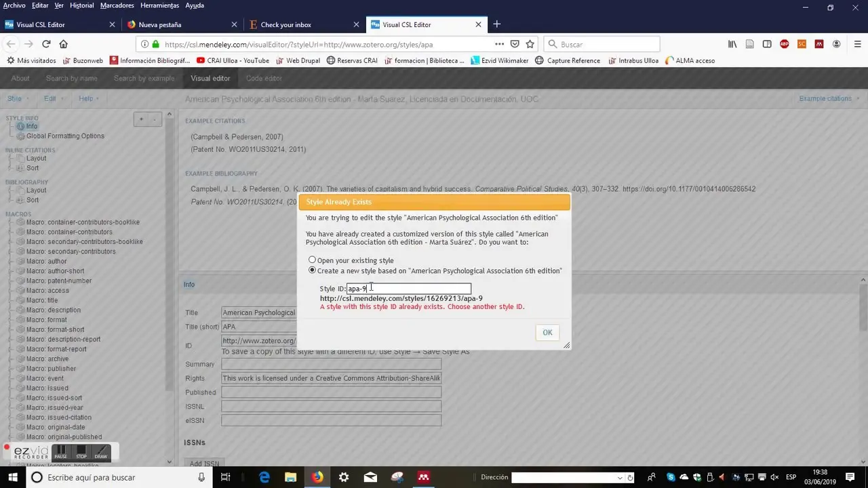Open the Adblock Plus toolbar icon
The height and width of the screenshot is (488, 868).
(x=785, y=44)
